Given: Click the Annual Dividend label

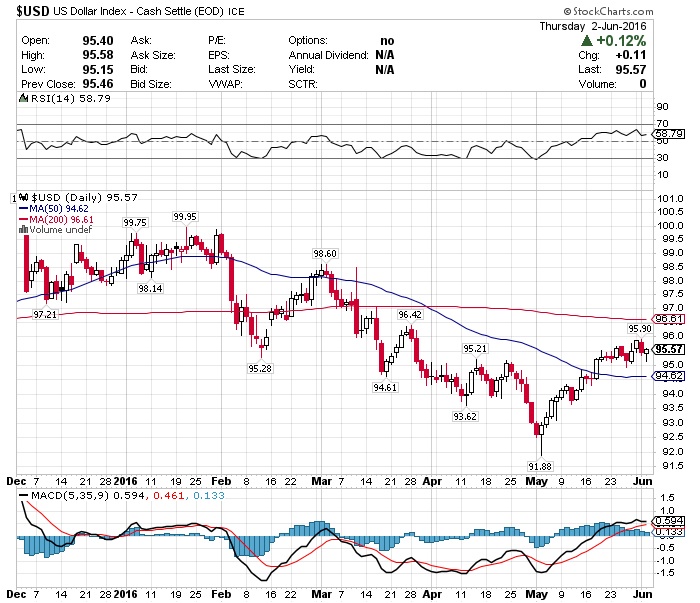Looking at the screenshot, I should (328, 55).
